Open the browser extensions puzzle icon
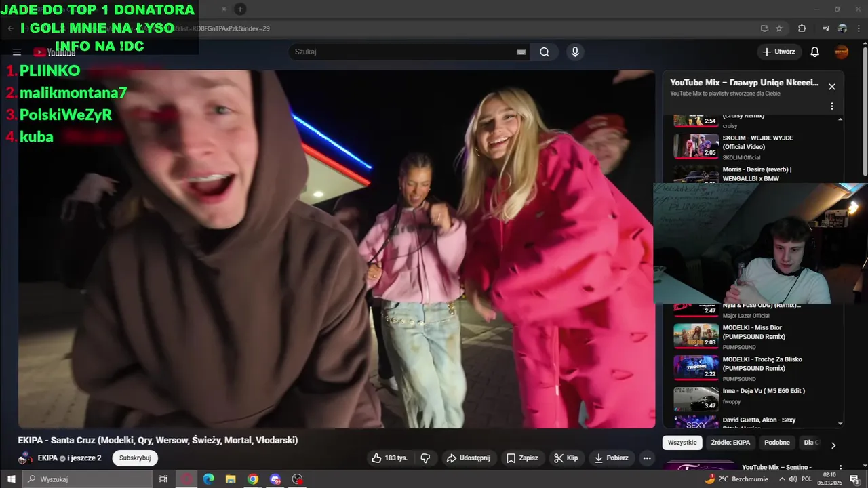 pyautogui.click(x=802, y=28)
